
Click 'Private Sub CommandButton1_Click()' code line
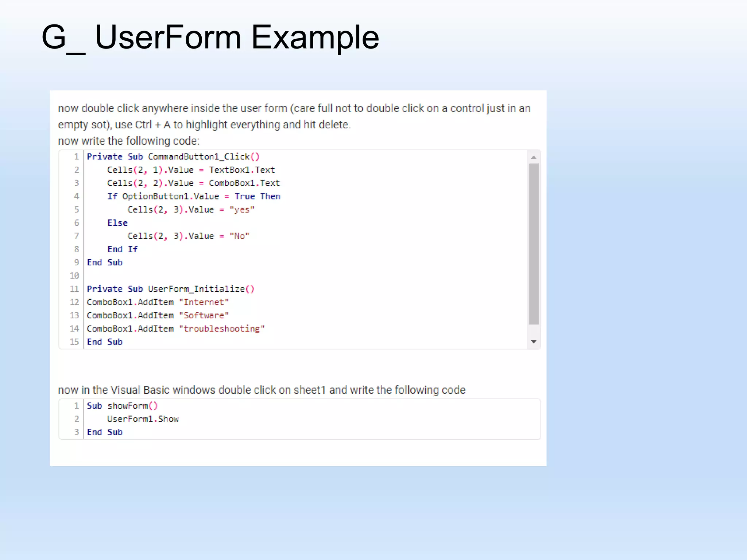(x=173, y=157)
